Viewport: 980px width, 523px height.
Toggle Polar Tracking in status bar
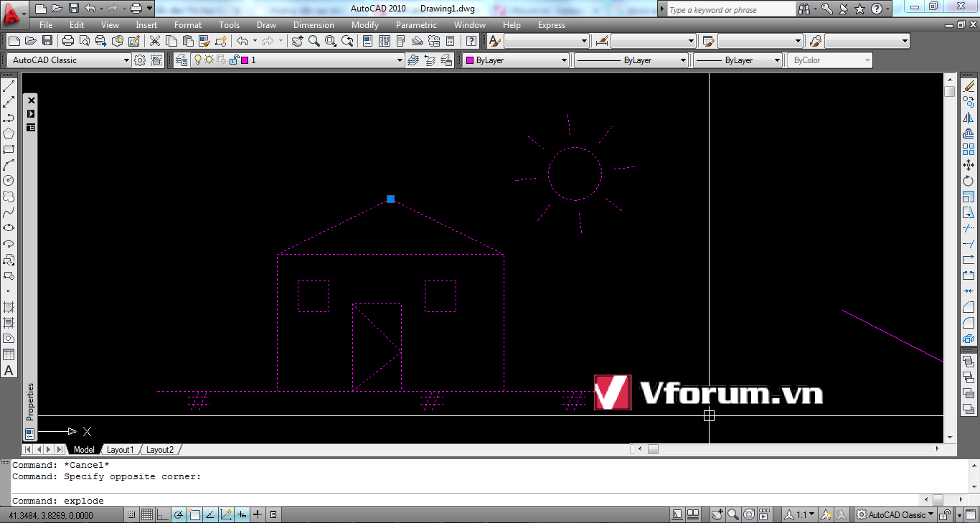(179, 514)
